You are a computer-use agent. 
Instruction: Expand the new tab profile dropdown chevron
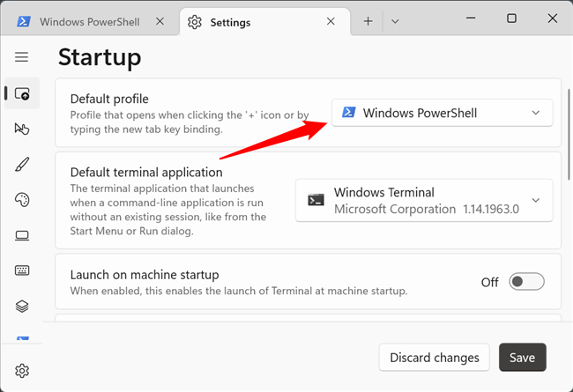coord(395,21)
